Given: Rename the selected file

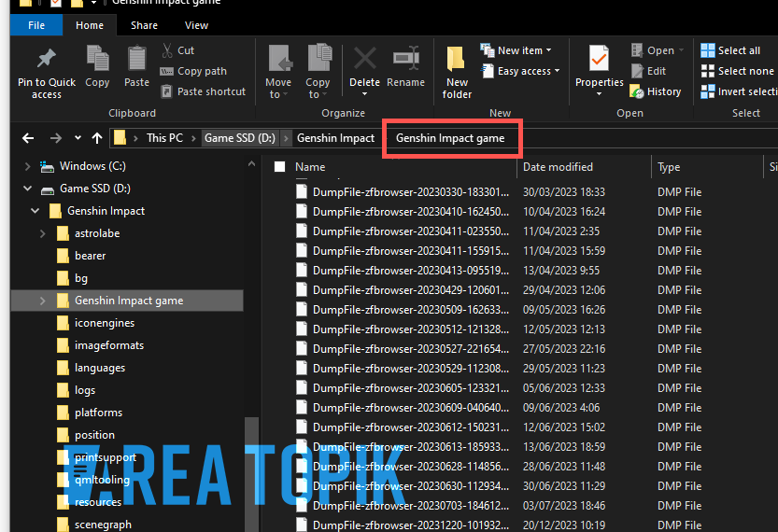Looking at the screenshot, I should [x=406, y=66].
